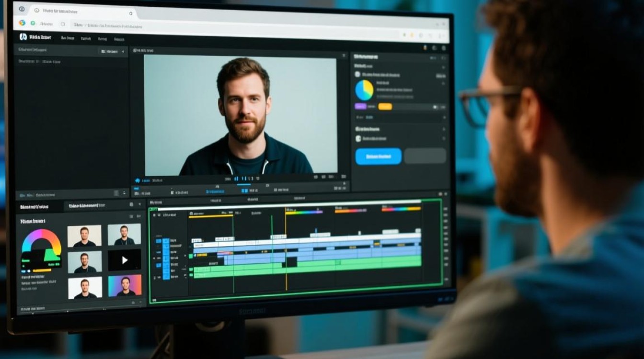Open the dropdown in the upper-left panel header
Image resolution: width=644 pixels, height=359 pixels.
pyautogui.click(x=112, y=51)
